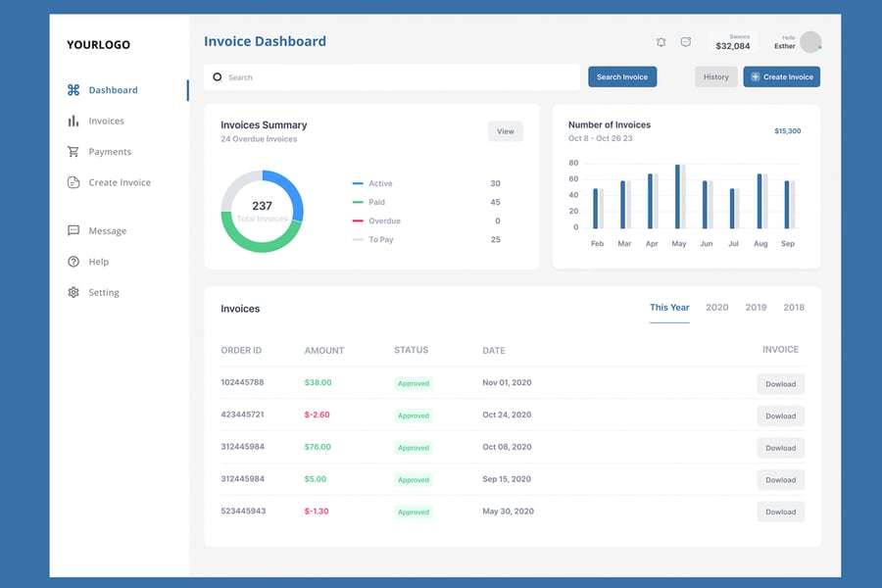Open the History button

716,76
